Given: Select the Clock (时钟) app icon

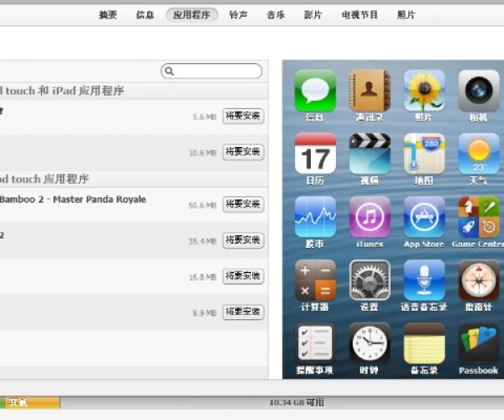Looking at the screenshot, I should pos(370,344).
